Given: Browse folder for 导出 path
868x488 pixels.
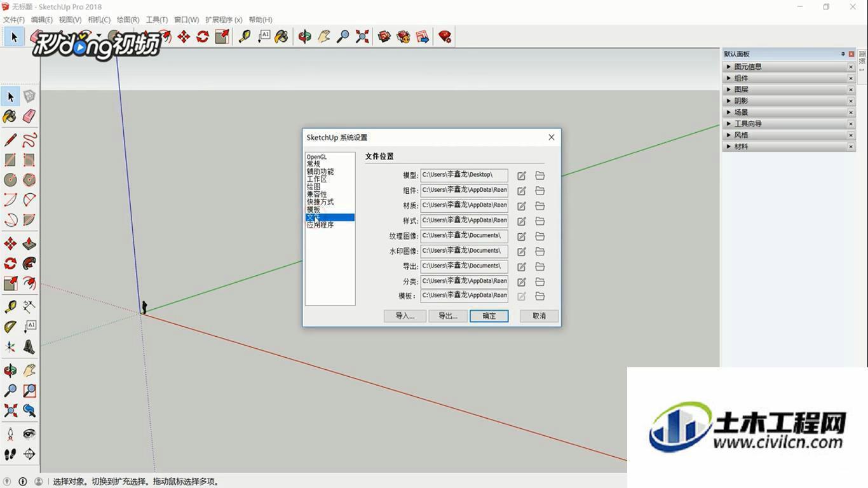Looking at the screenshot, I should pyautogui.click(x=540, y=266).
